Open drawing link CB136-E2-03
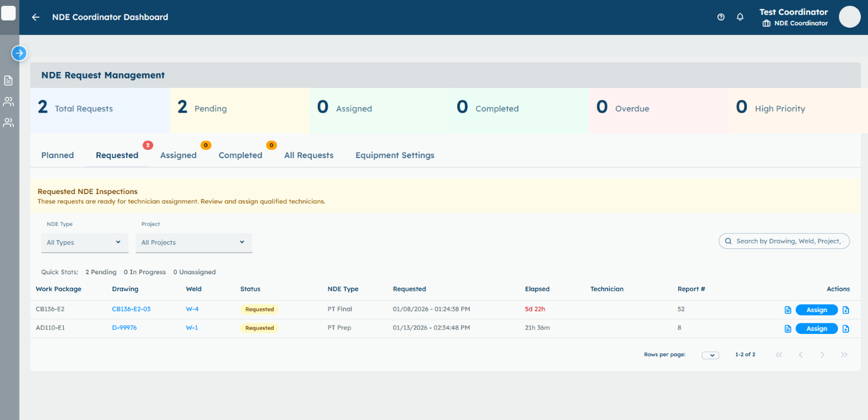868x420 pixels. pos(131,309)
